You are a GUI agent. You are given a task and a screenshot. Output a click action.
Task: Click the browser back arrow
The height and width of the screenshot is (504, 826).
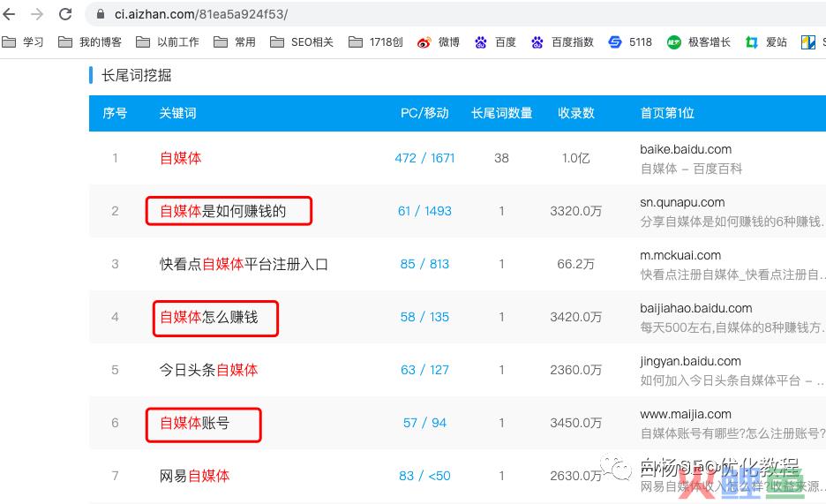[9, 14]
